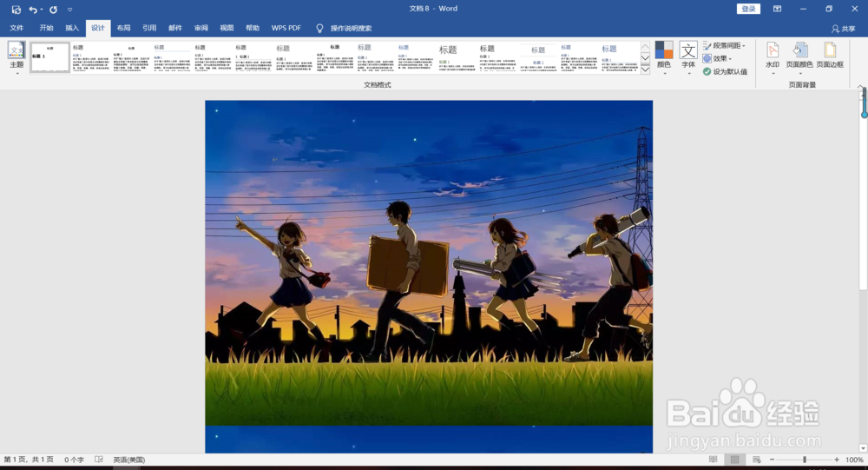Open the 审阅 tab
This screenshot has width=868, height=470.
click(201, 28)
